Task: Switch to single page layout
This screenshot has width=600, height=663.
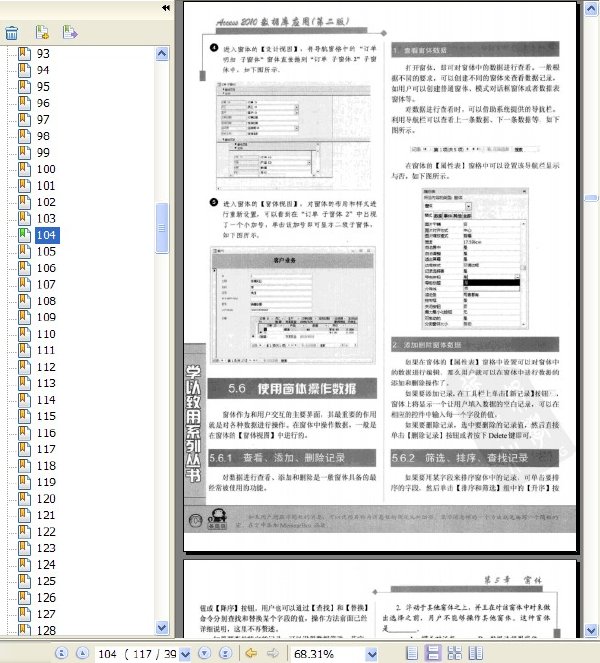Action: click(x=411, y=653)
